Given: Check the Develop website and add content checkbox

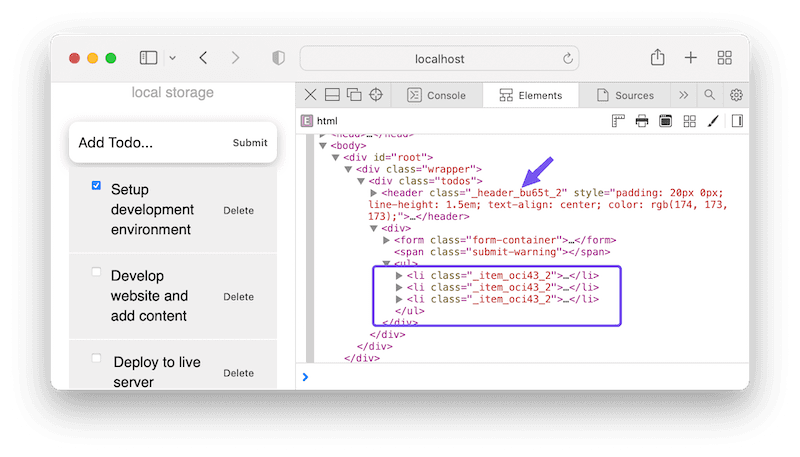Looking at the screenshot, I should pos(96,271).
